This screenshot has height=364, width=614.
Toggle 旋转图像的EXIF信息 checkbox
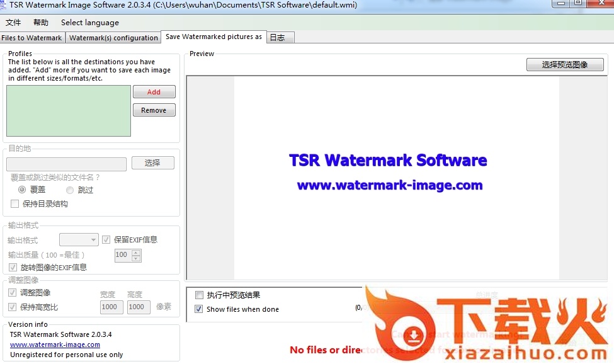coord(13,268)
